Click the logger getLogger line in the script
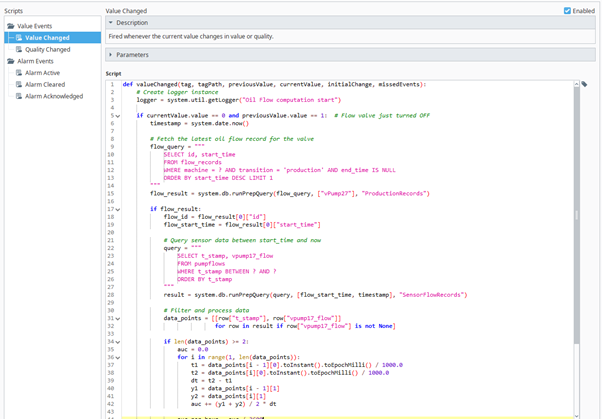The image size is (602, 419). 238,100
